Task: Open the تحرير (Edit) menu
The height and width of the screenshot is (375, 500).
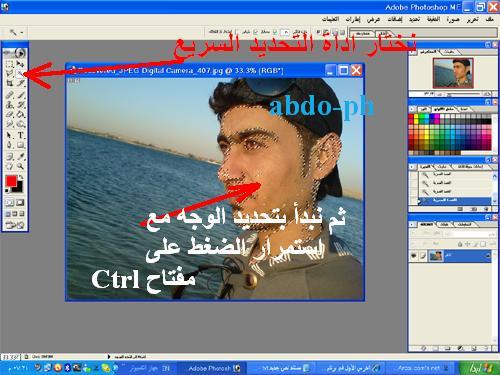Action: (x=472, y=19)
